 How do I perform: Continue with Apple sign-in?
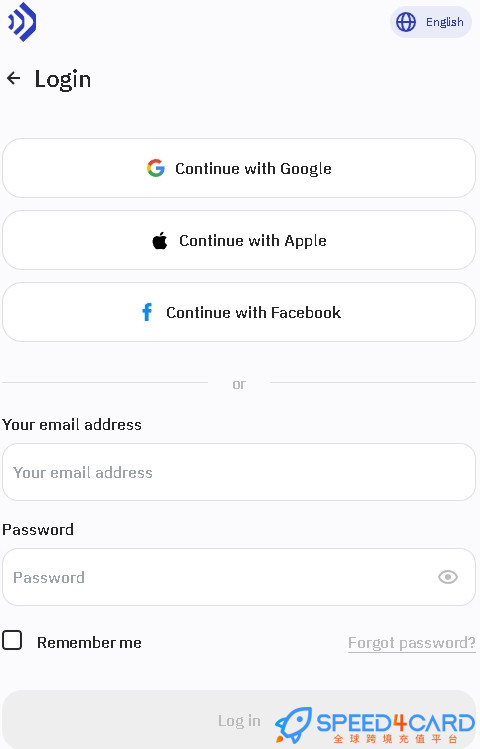[x=239, y=240]
